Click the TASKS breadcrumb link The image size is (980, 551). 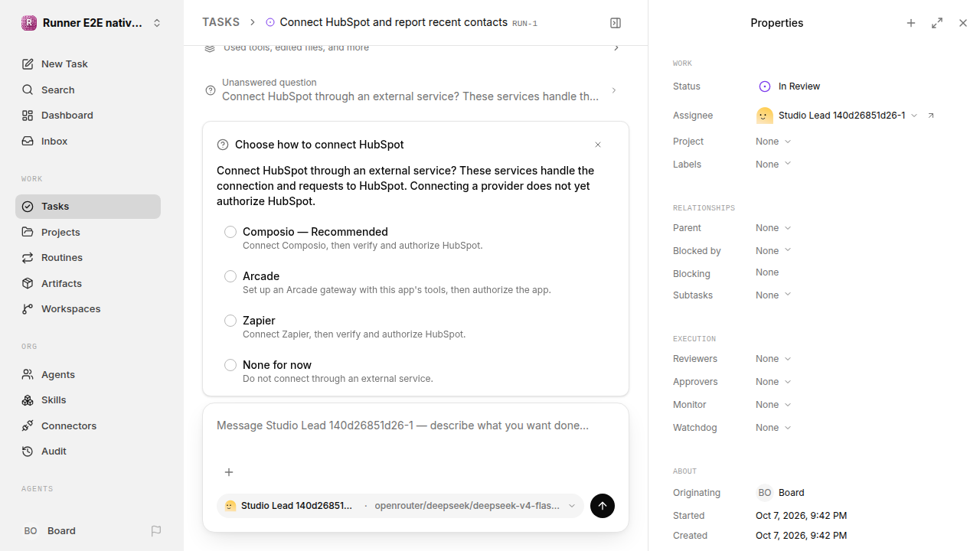(x=220, y=23)
